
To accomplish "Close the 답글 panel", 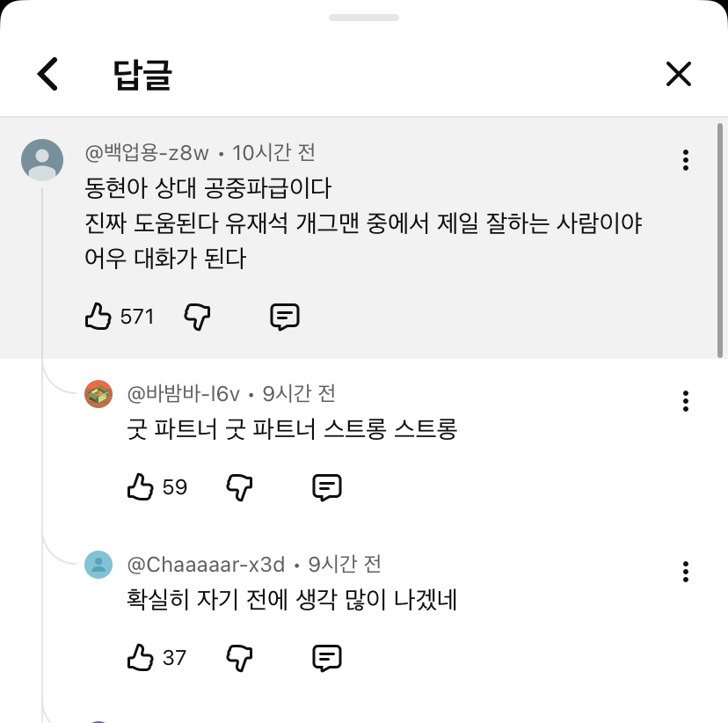I will (679, 74).
